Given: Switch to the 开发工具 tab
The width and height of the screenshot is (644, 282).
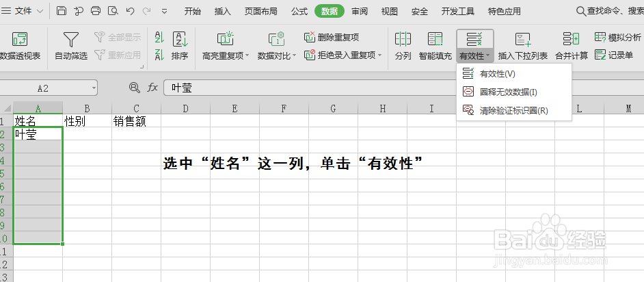Looking at the screenshot, I should click(x=458, y=12).
